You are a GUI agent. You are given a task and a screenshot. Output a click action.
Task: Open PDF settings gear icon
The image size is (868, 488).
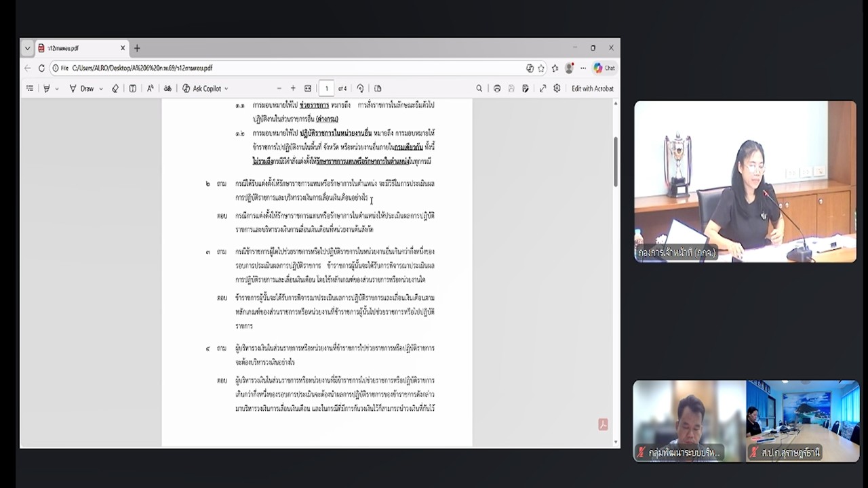click(x=557, y=88)
